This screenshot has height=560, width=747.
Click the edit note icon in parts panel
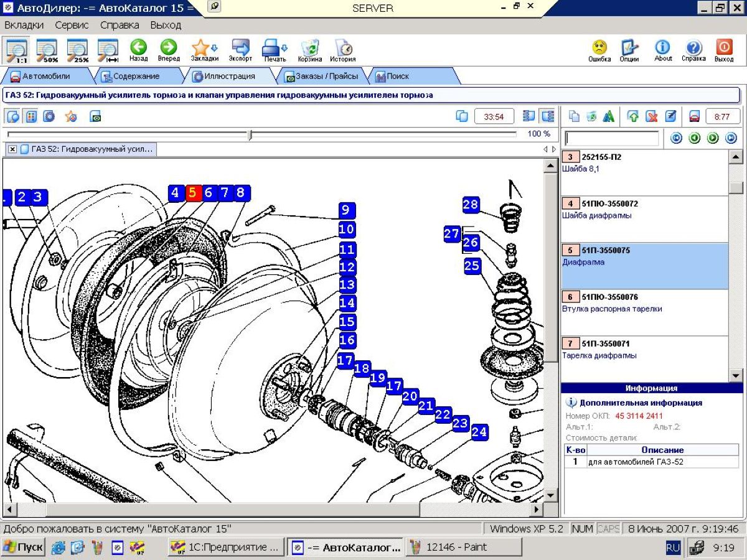[x=670, y=116]
